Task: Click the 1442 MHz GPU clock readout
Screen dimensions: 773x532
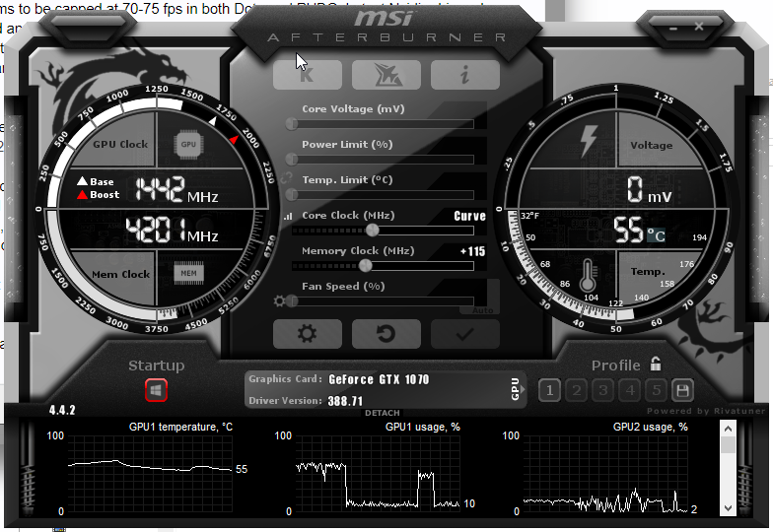Action: click(x=176, y=190)
